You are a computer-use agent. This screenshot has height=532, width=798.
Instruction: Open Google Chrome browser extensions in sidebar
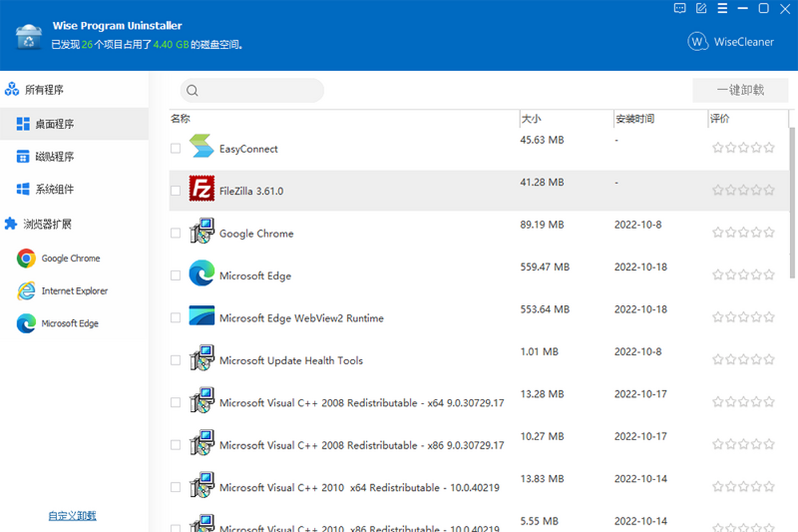(x=59, y=258)
